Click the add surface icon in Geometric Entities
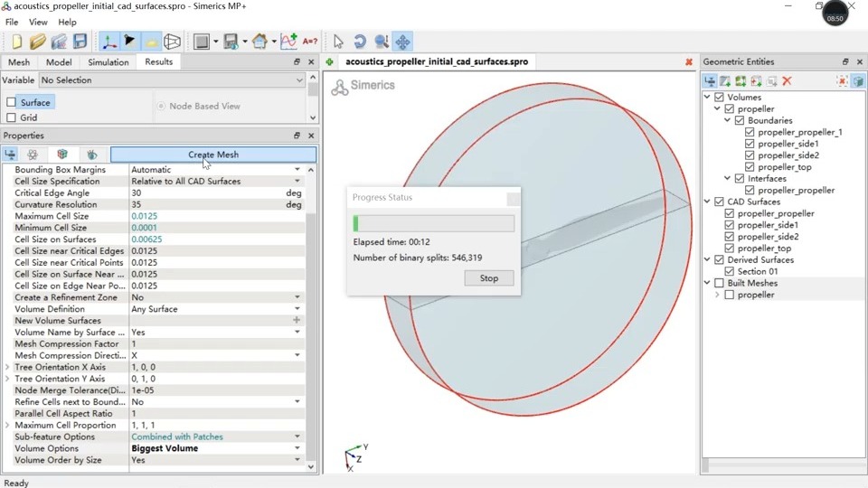The width and height of the screenshot is (868, 488). 725,81
